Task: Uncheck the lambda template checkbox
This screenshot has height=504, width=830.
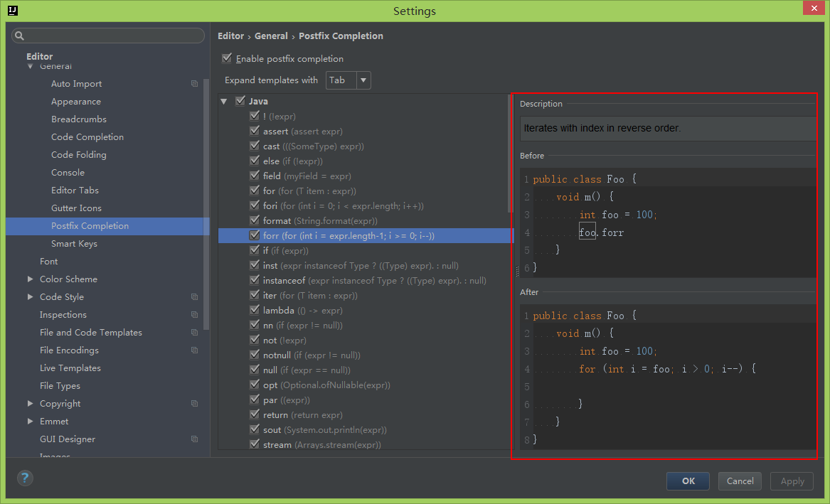Action: tap(255, 310)
